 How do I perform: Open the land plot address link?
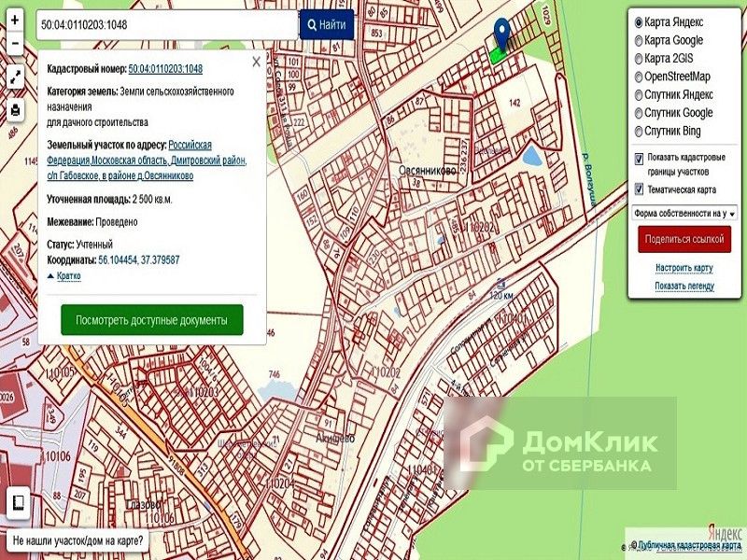coord(147,161)
